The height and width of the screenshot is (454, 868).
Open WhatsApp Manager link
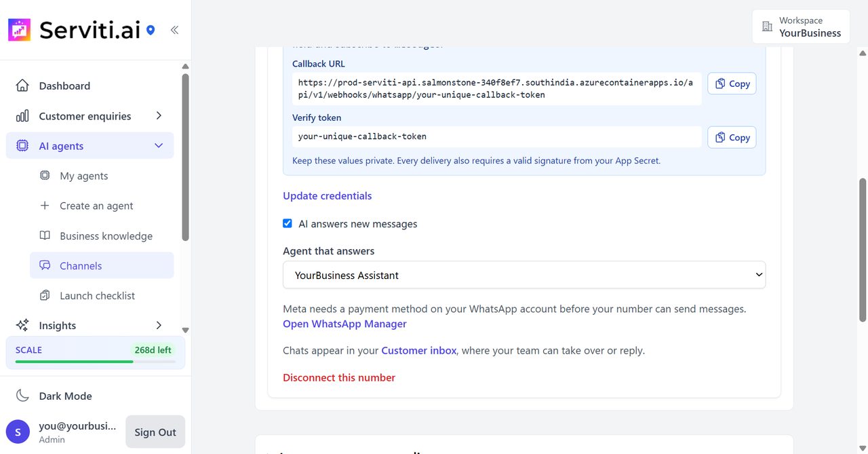point(344,324)
